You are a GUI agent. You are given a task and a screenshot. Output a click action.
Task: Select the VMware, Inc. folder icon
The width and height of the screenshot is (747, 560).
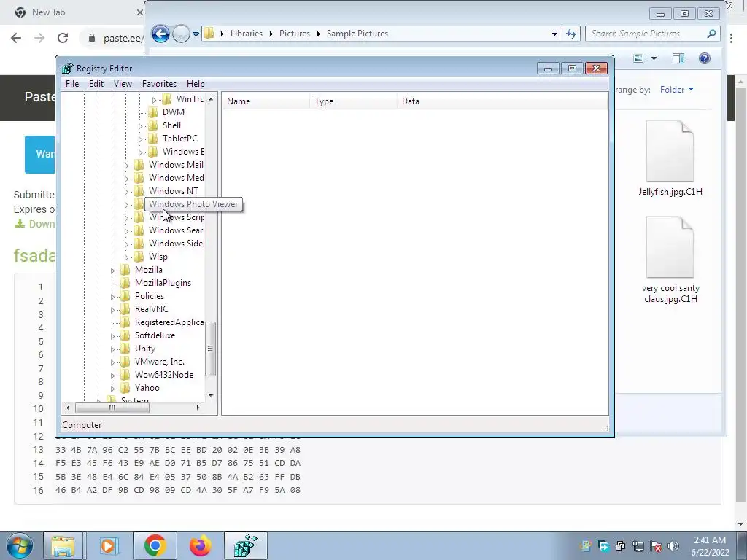pyautogui.click(x=125, y=362)
